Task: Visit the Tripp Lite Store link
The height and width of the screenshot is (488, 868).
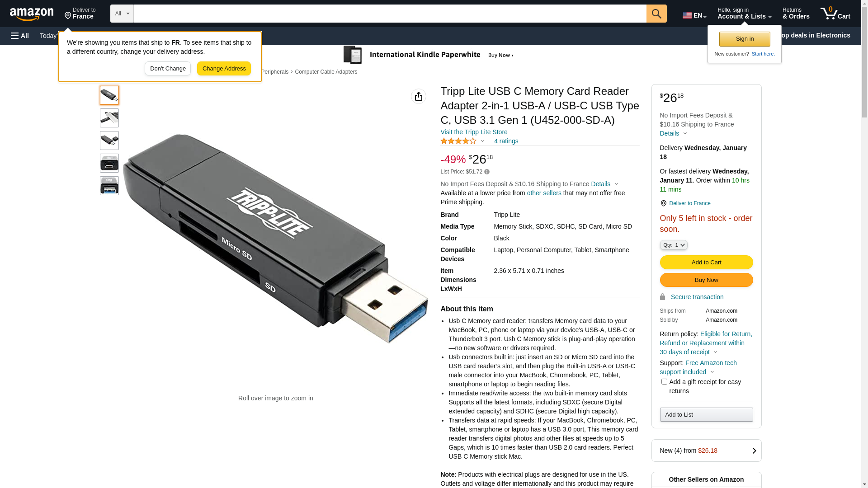Action: (474, 132)
